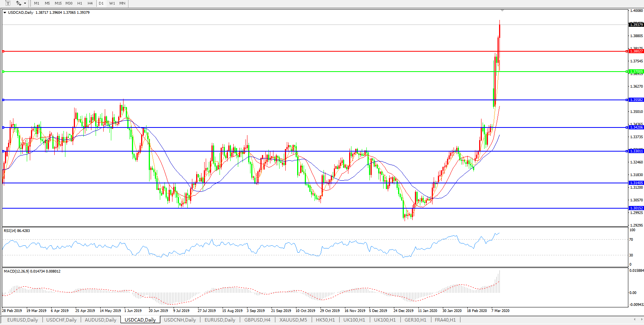Select the MN monthly timeframe
Viewport: 644px width, 325px height.
pyautogui.click(x=122, y=3)
